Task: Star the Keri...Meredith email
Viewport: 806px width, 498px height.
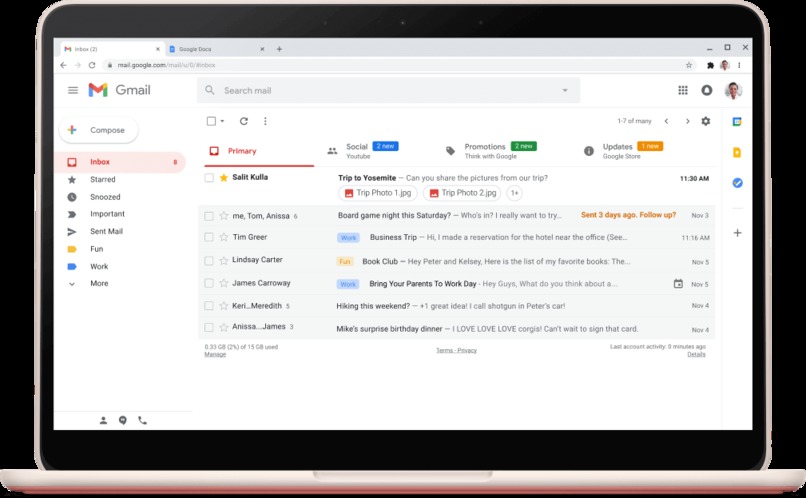Action: click(x=224, y=306)
